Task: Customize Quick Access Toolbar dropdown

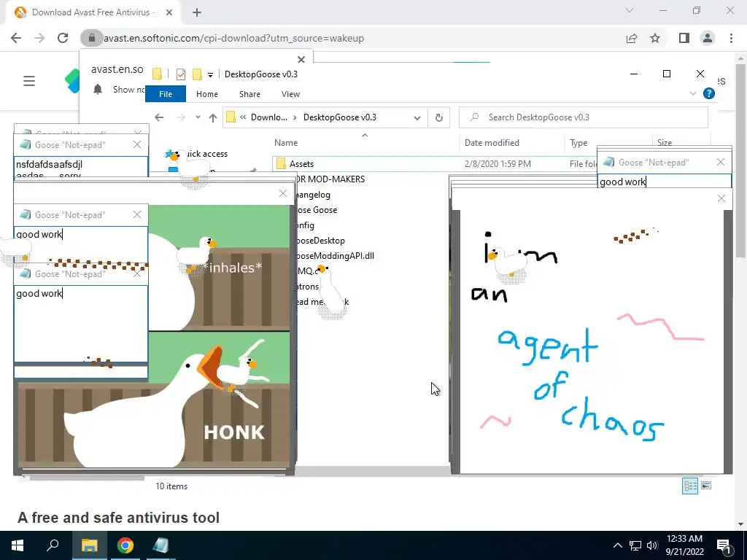Action: tap(210, 75)
